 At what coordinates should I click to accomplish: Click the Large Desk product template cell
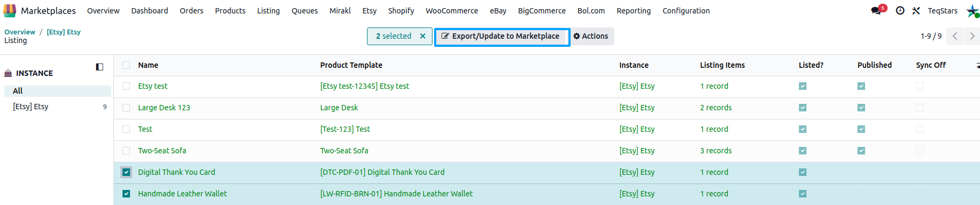pos(339,108)
